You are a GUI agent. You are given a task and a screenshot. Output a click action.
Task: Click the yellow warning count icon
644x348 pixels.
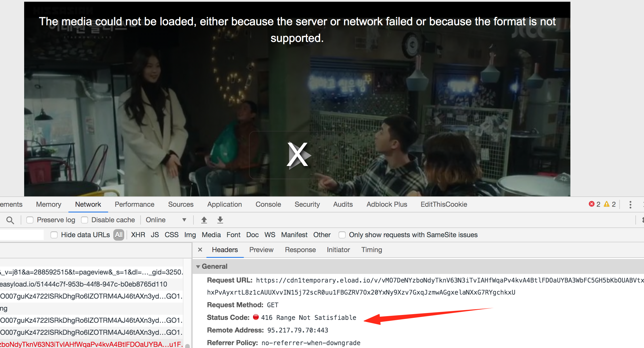coord(607,204)
